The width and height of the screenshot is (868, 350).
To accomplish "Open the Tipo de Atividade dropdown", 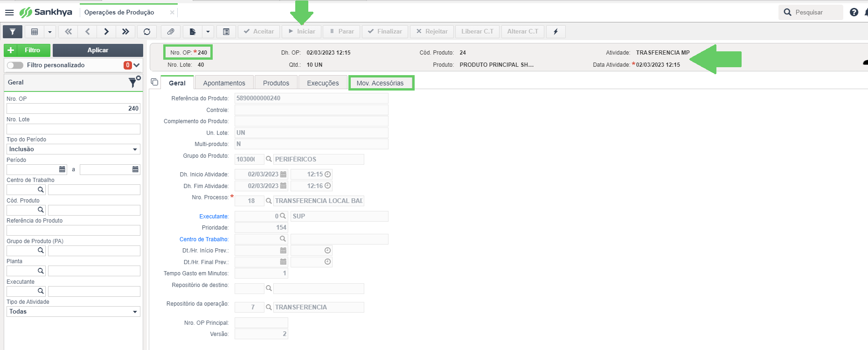I will [x=73, y=312].
